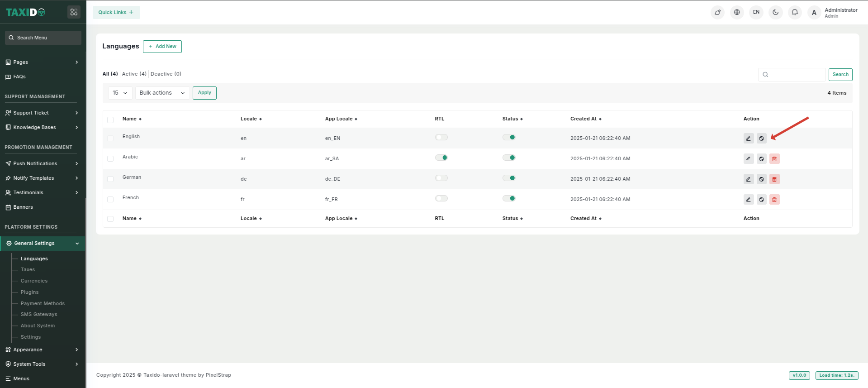Filter by the Active (4) tab
This screenshot has width=868, height=388.
(x=134, y=74)
